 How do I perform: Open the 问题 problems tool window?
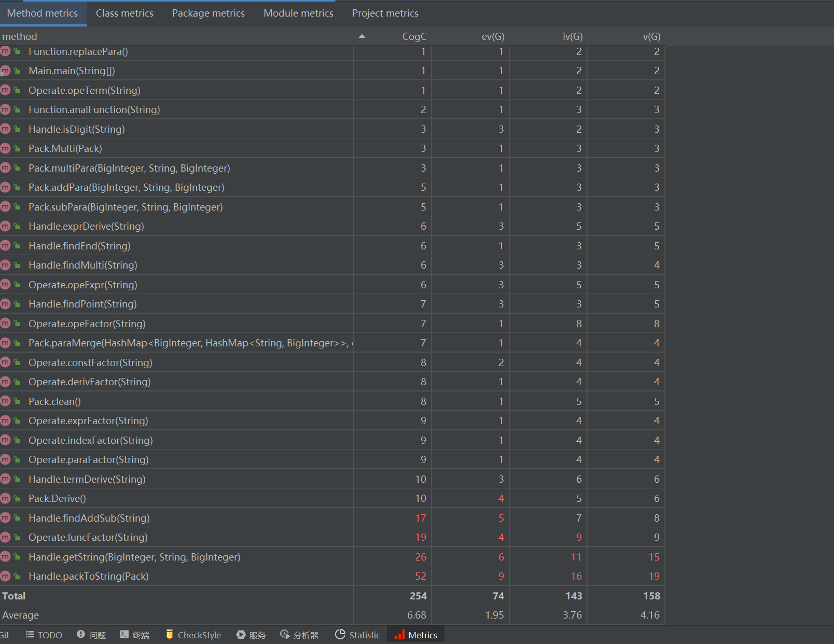click(x=91, y=635)
